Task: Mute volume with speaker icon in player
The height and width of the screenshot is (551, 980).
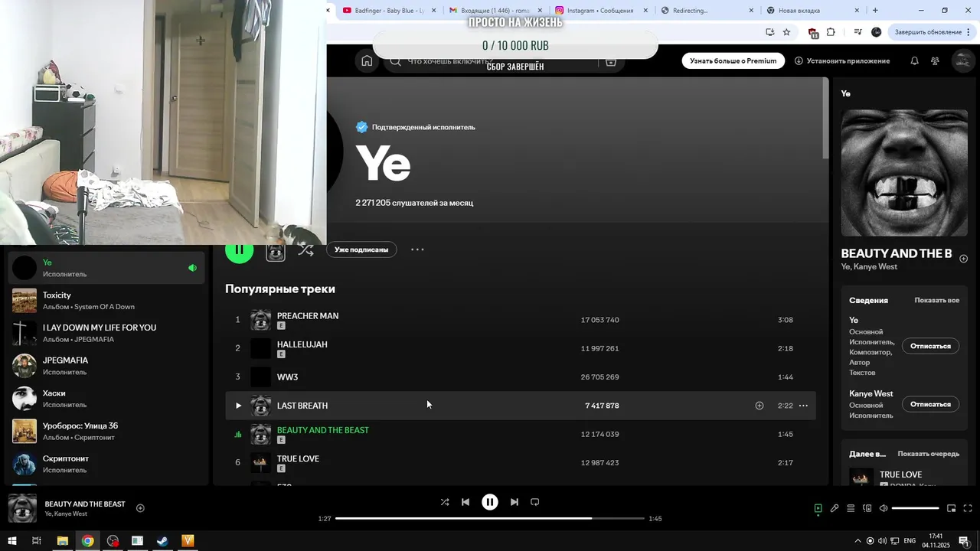Action: coord(884,508)
